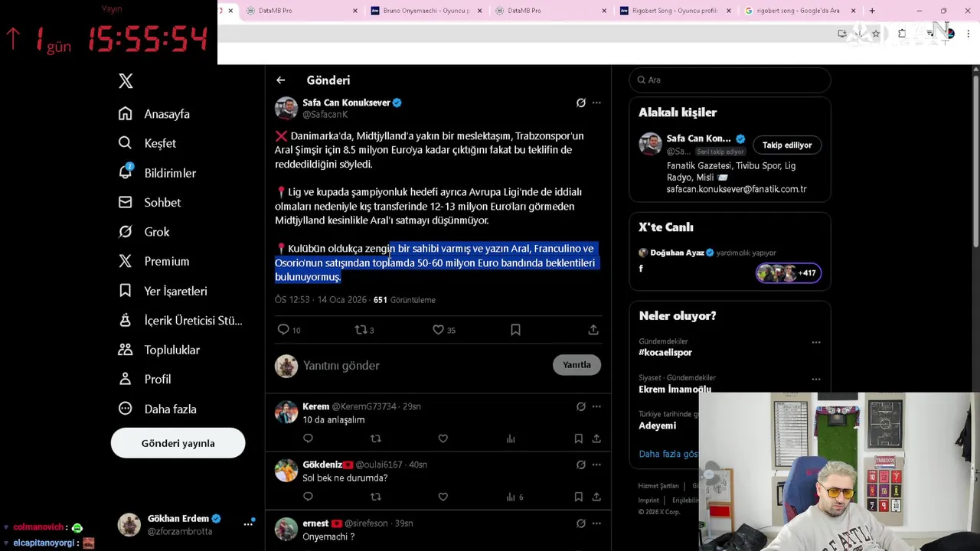Bookmark page with star icon
The height and width of the screenshot is (551, 980).
[875, 34]
